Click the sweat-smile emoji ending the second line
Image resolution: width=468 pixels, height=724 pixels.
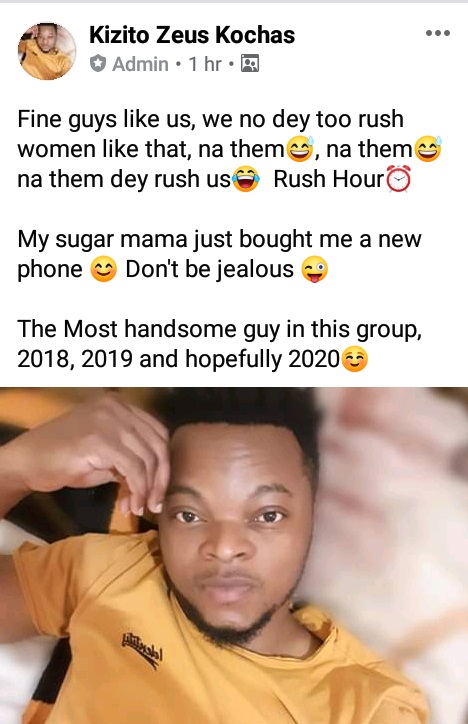click(428, 149)
